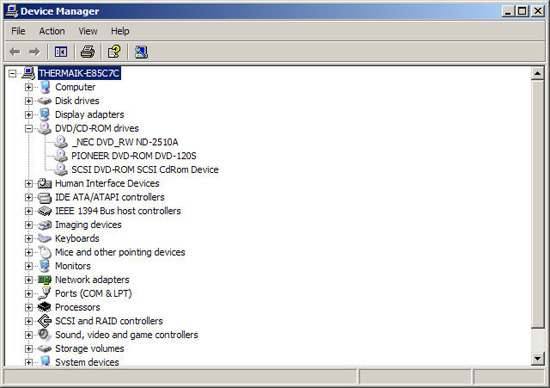Click the DVD/CD-ROM drives disc icon
The image size is (550, 388).
45,128
